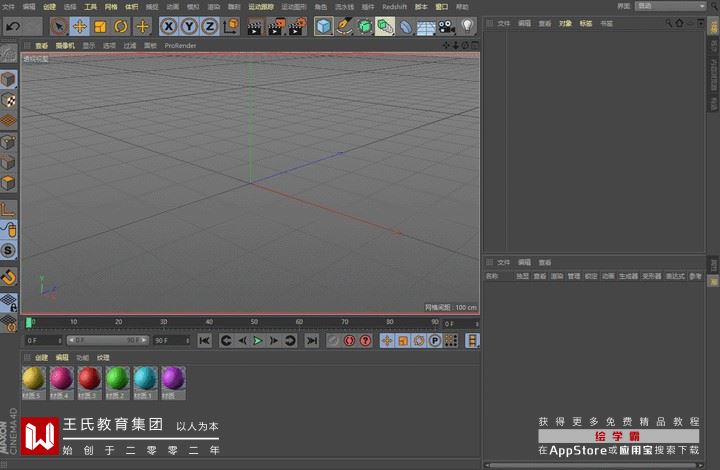This screenshot has height=470, width=720.
Task: Jump to end of timeline
Action: (312, 341)
